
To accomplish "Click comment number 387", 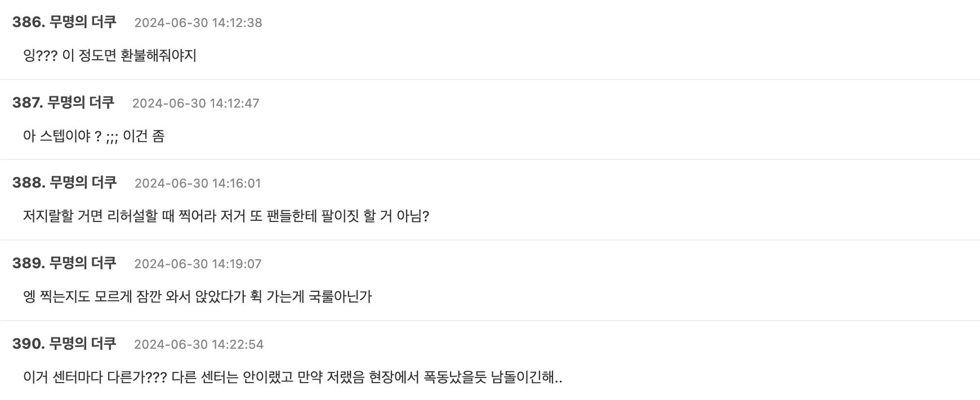I will pyautogui.click(x=28, y=103).
